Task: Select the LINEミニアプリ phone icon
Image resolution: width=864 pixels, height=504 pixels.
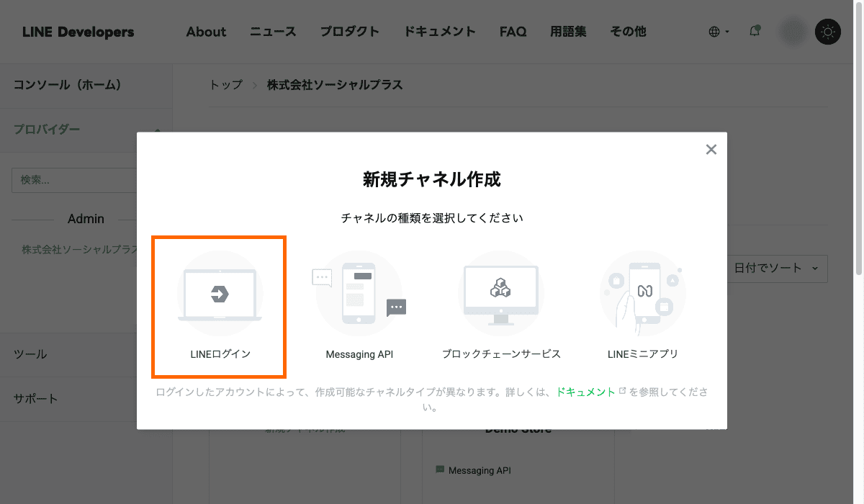Action: coord(643,294)
